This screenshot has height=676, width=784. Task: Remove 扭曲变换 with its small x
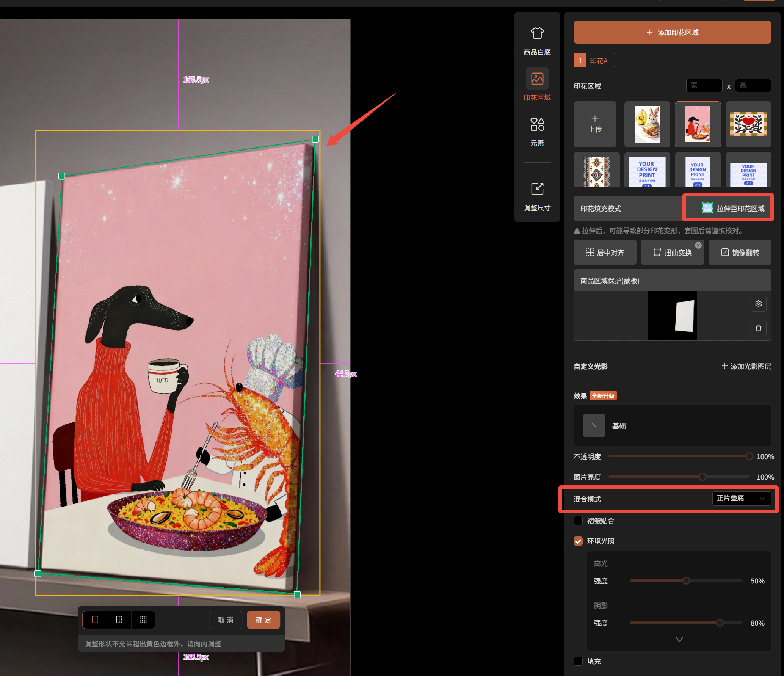point(698,245)
